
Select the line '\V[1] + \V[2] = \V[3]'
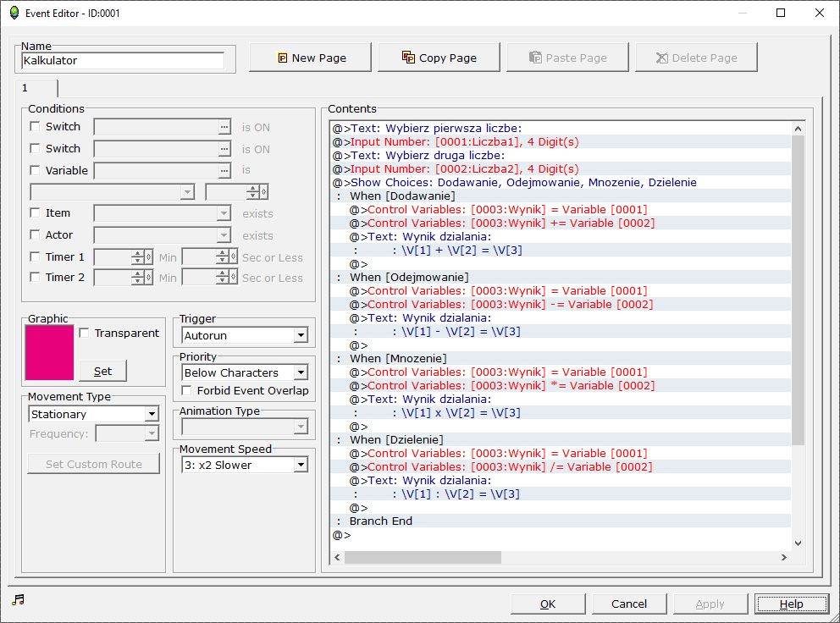coord(561,251)
